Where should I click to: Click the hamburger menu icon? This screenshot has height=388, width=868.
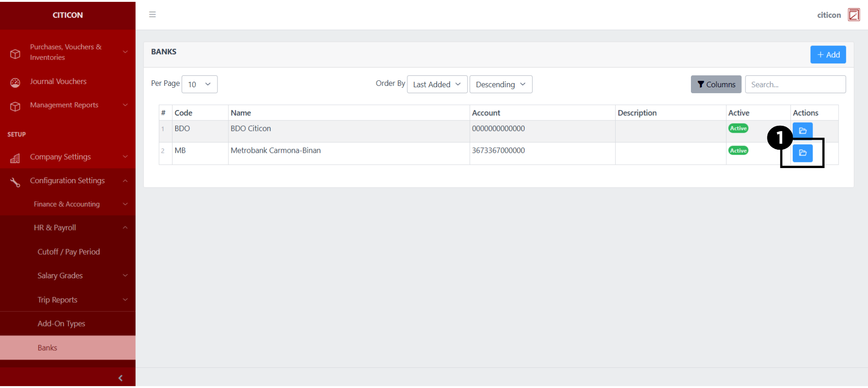click(x=152, y=15)
